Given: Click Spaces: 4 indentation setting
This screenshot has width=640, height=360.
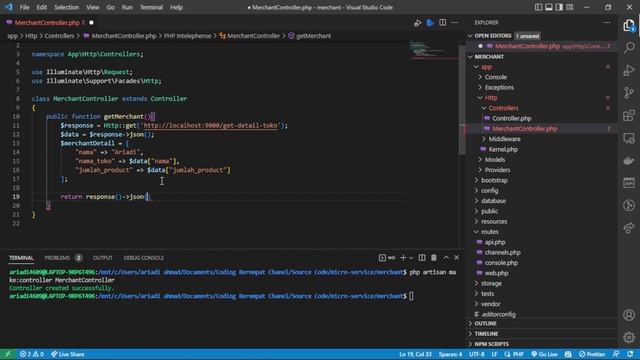Looking at the screenshot, I should tap(450, 354).
